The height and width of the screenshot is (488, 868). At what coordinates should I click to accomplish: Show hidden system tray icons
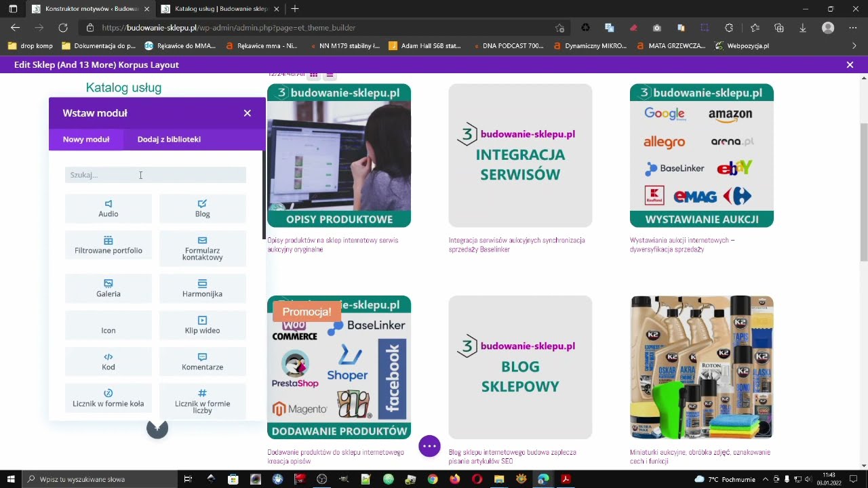(x=766, y=479)
